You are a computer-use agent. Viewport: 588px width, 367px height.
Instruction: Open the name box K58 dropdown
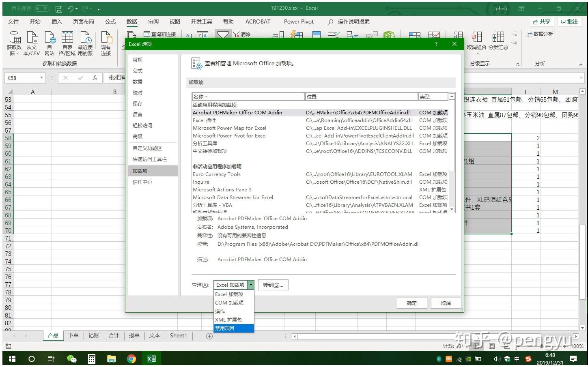click(x=41, y=78)
